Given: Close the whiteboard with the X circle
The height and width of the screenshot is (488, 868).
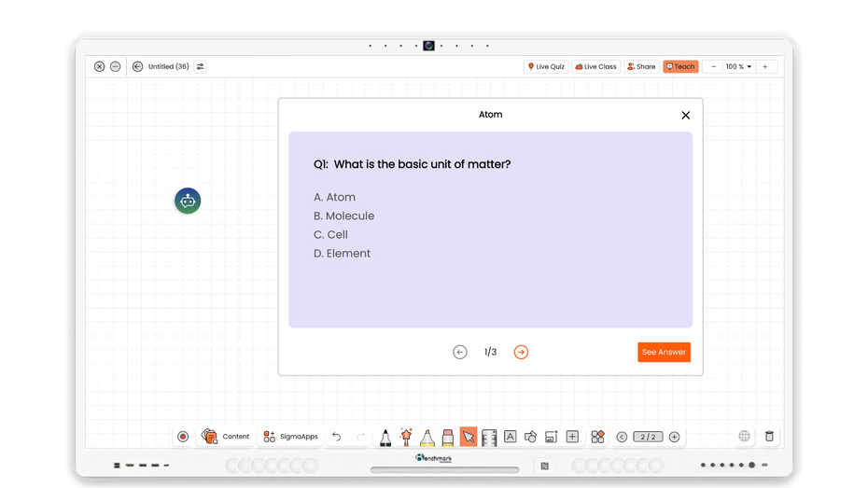Looking at the screenshot, I should pyautogui.click(x=99, y=66).
